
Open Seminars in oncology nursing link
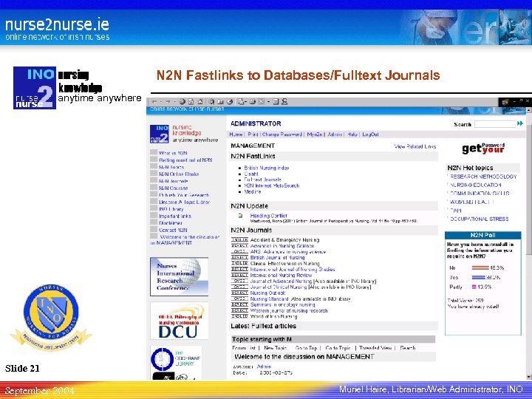coord(282,304)
